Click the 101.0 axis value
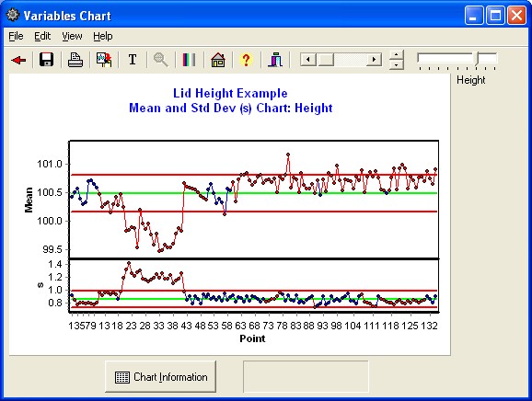Screen dimensions: 532x401 point(50,164)
